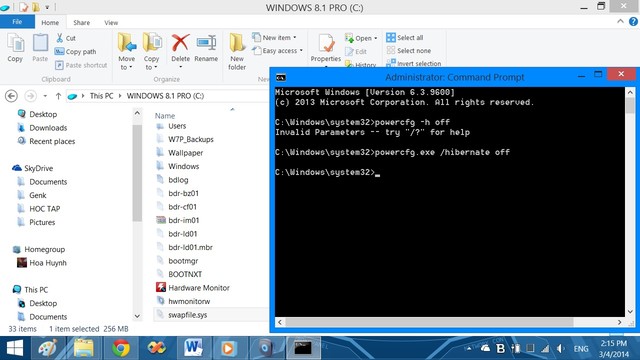Open the File menu tab

[x=17, y=22]
